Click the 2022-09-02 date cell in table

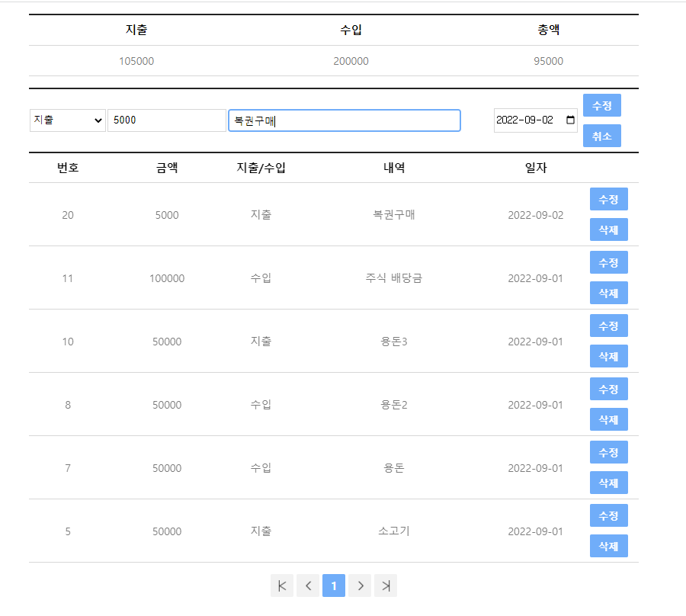click(536, 215)
